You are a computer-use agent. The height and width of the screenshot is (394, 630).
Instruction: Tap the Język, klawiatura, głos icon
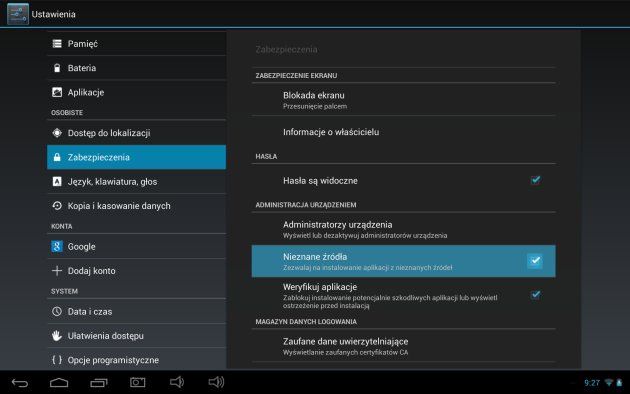point(57,182)
